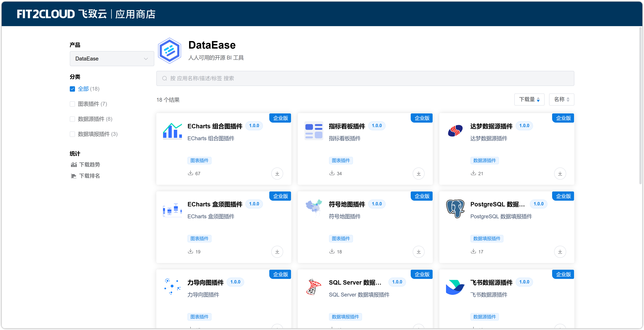The width and height of the screenshot is (644, 330).
Task: Uncheck the 全部 (18) category checkbox
Action: tap(72, 89)
